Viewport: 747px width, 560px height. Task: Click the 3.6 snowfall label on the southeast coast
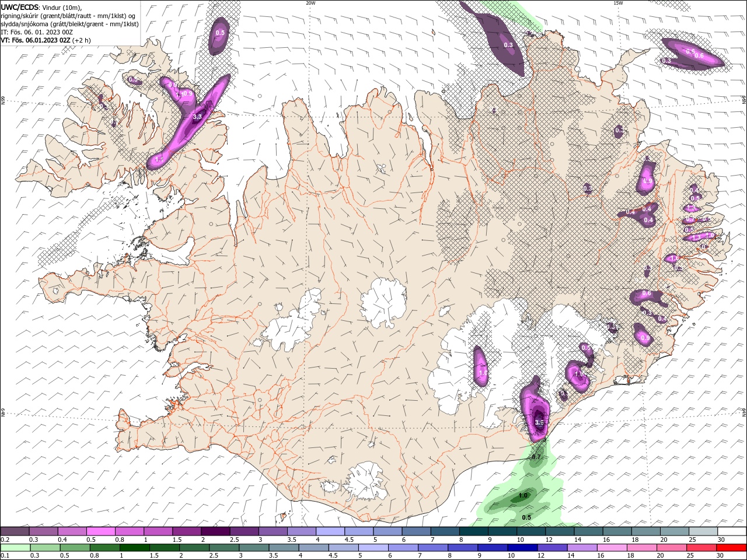click(539, 423)
